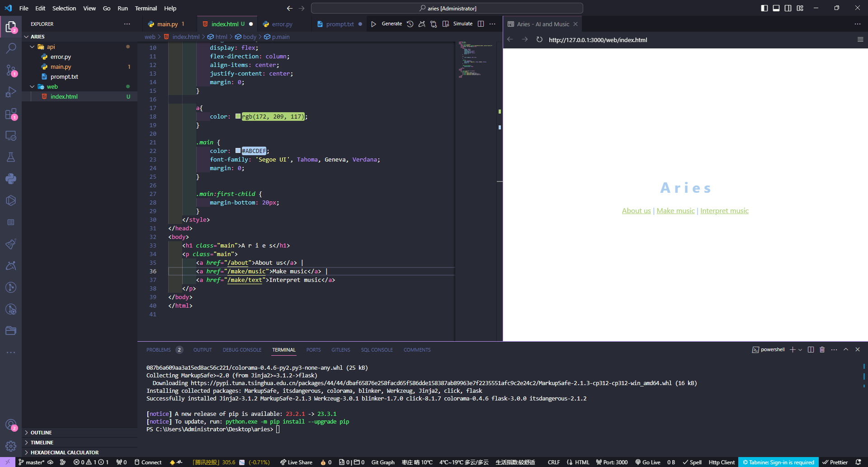Open the Python view in activity bar
Image resolution: width=868 pixels, height=467 pixels.
[11, 179]
